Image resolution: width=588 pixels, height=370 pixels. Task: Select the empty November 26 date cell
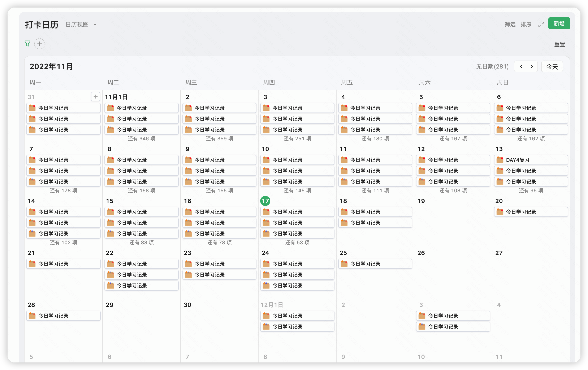tap(453, 272)
